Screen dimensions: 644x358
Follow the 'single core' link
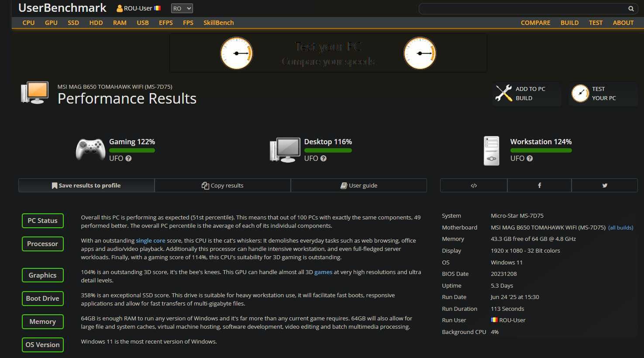click(151, 240)
